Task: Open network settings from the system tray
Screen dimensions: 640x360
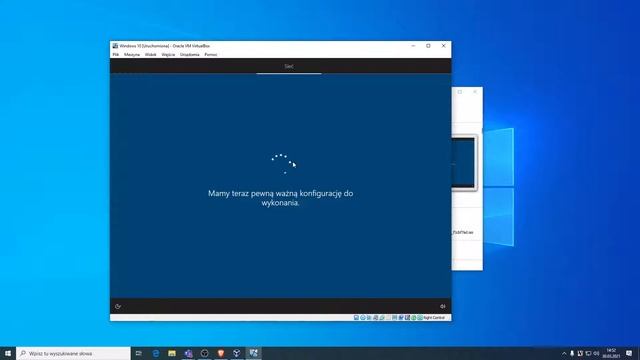Action: tap(588, 353)
